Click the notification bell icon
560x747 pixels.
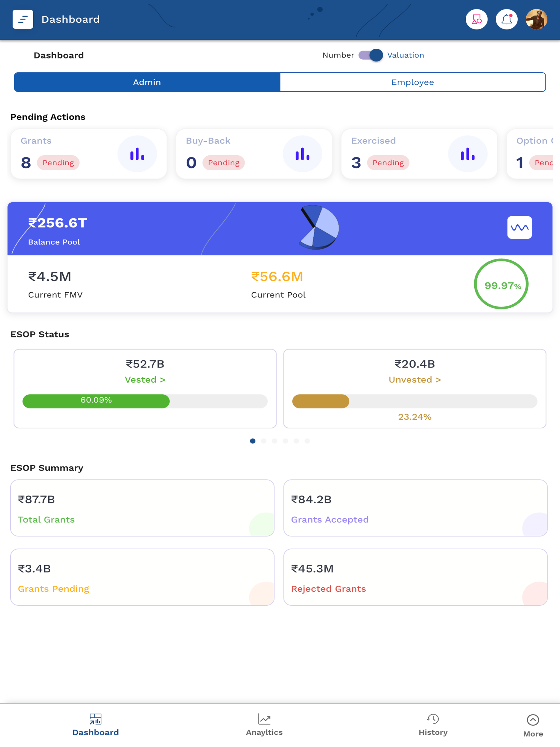point(506,19)
